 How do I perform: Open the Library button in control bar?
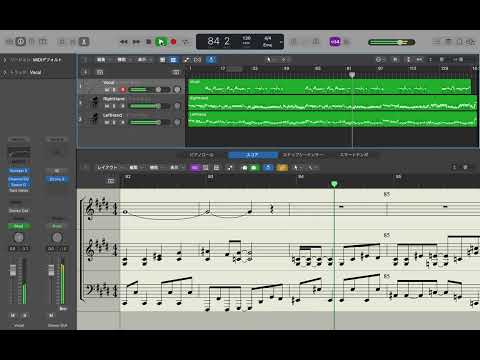click(x=10, y=42)
